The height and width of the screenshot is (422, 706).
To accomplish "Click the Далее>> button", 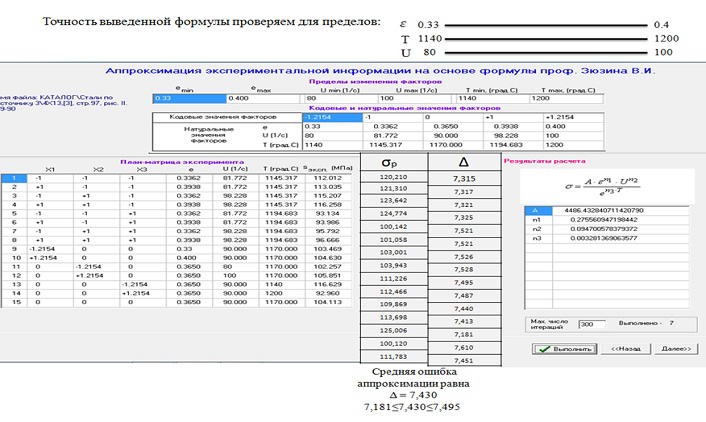I will 676,349.
